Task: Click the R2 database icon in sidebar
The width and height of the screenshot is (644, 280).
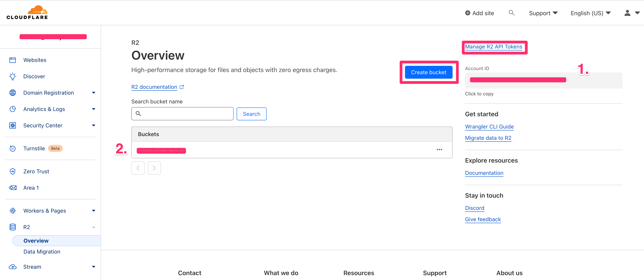Action: (12, 227)
